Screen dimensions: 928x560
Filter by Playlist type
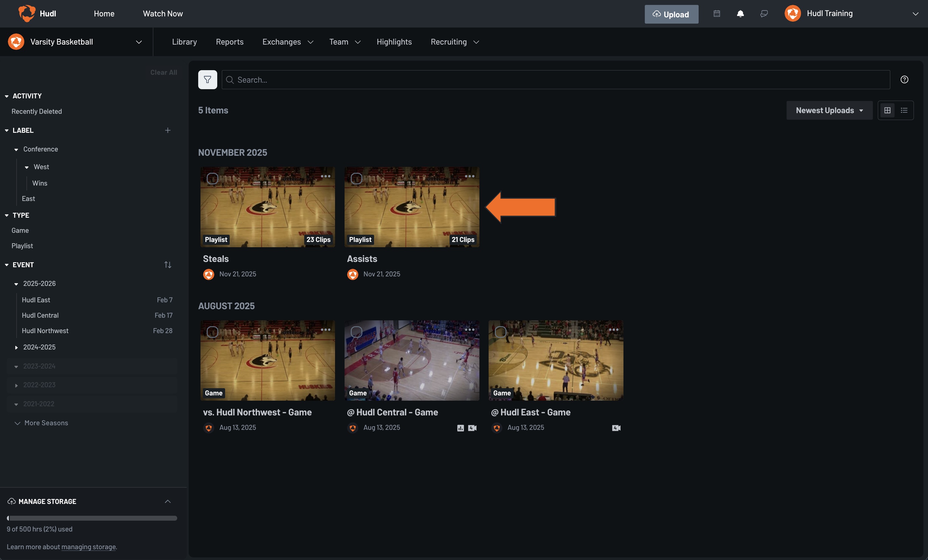pos(22,246)
